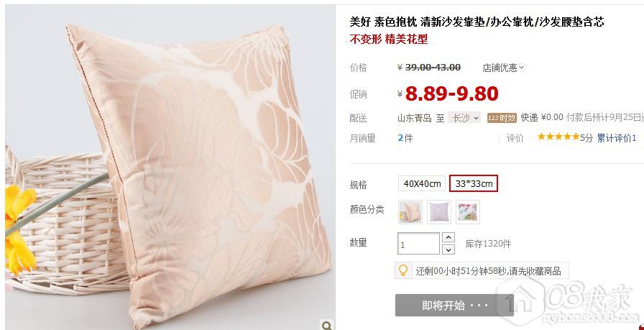Expand the 店铺优惠 dropdown
The width and height of the screenshot is (644, 330).
(504, 68)
